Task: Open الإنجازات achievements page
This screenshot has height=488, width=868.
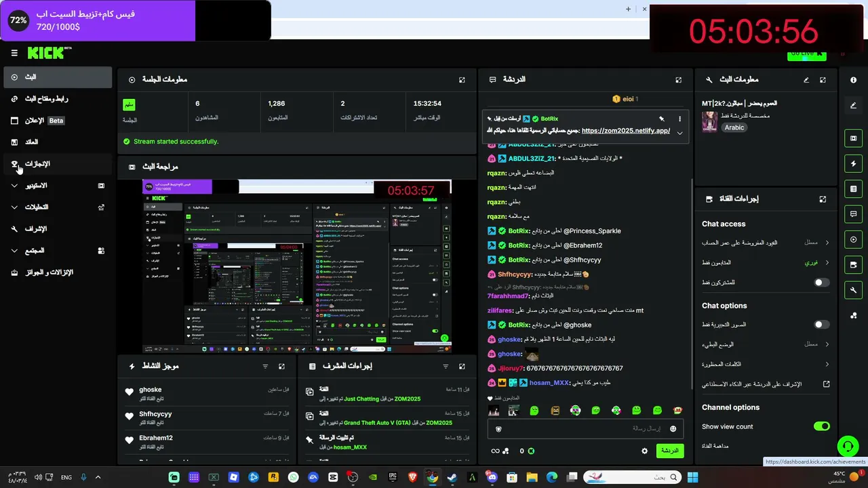Action: (57, 164)
